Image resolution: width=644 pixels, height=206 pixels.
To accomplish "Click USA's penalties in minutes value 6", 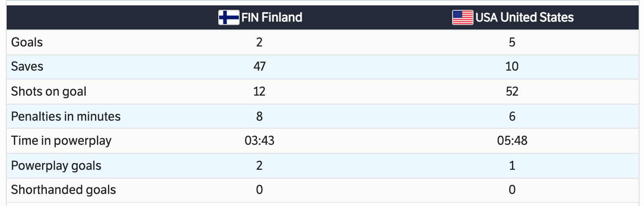I will (x=512, y=117).
